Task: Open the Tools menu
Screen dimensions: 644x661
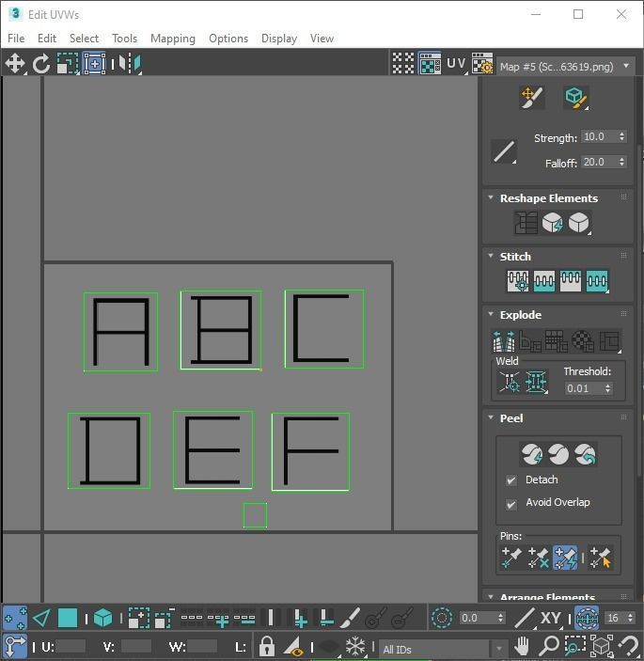Action: click(124, 39)
